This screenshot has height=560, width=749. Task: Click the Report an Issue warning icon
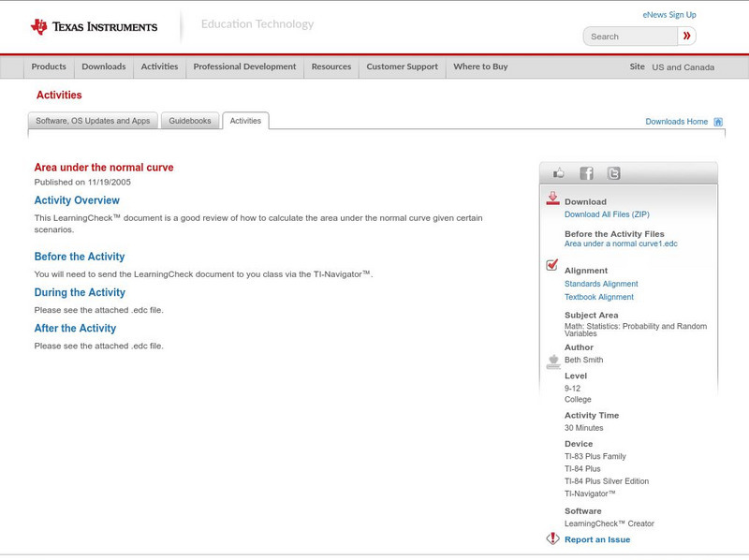552,538
